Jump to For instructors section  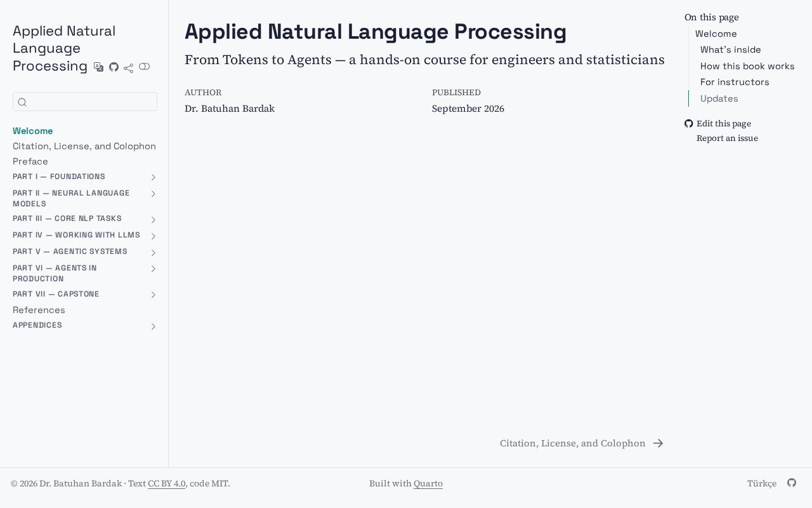[x=735, y=82]
